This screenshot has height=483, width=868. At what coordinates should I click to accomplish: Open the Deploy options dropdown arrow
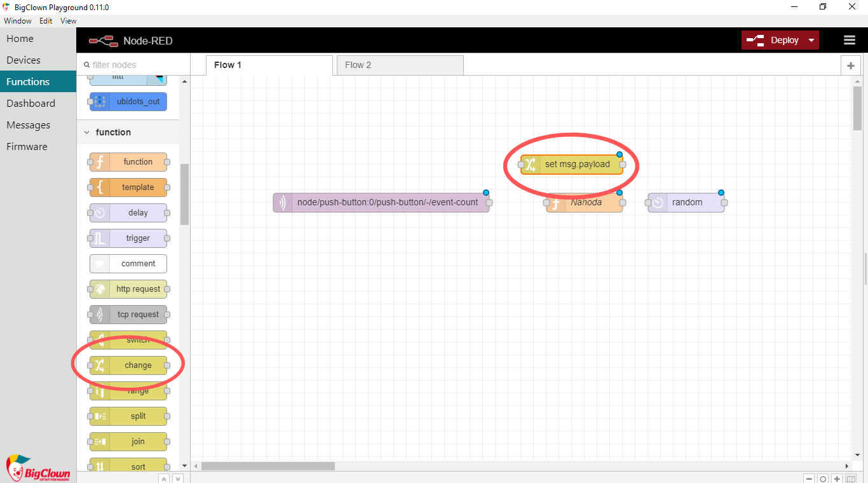coord(811,40)
